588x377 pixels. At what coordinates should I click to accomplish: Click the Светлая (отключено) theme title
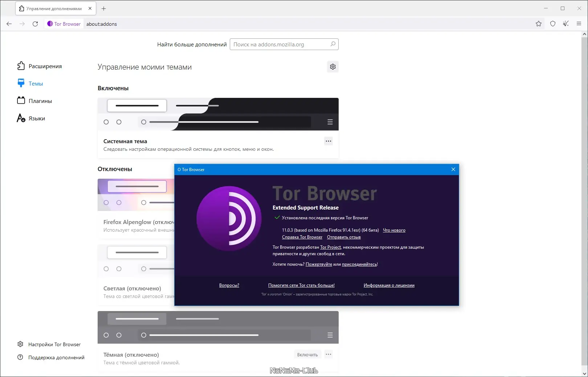[132, 289]
